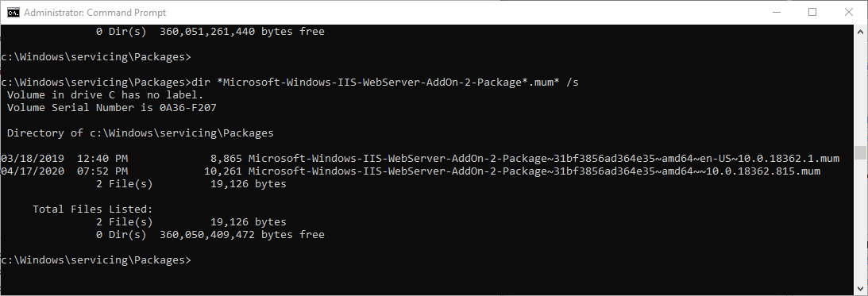Click the last prompt c:\Windows\servicing\Packages>
The width and height of the screenshot is (868, 296).
pyautogui.click(x=96, y=260)
